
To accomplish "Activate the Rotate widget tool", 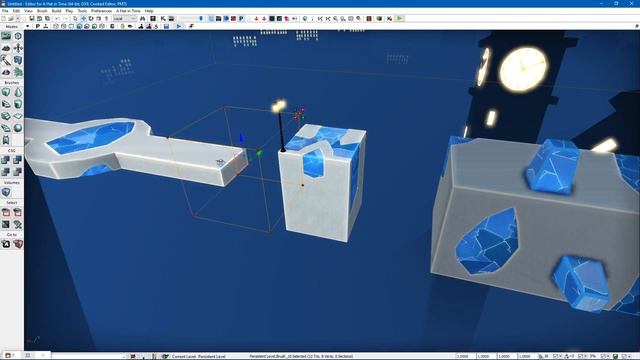I will pos(91,18).
